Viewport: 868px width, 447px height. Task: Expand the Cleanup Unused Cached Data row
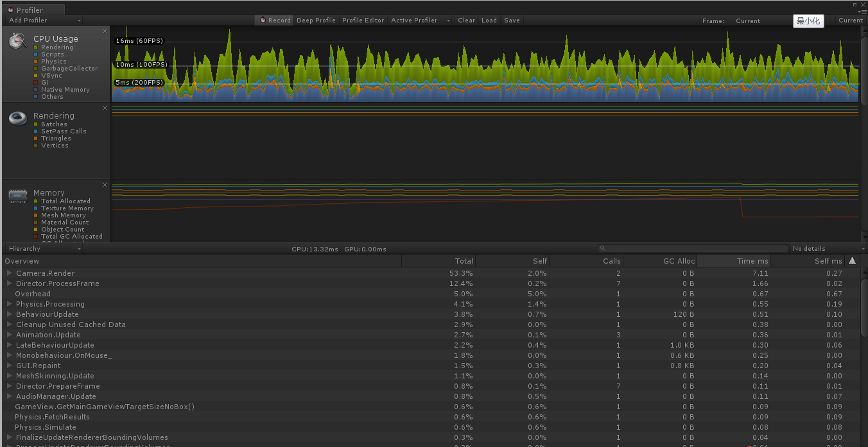[x=10, y=325]
